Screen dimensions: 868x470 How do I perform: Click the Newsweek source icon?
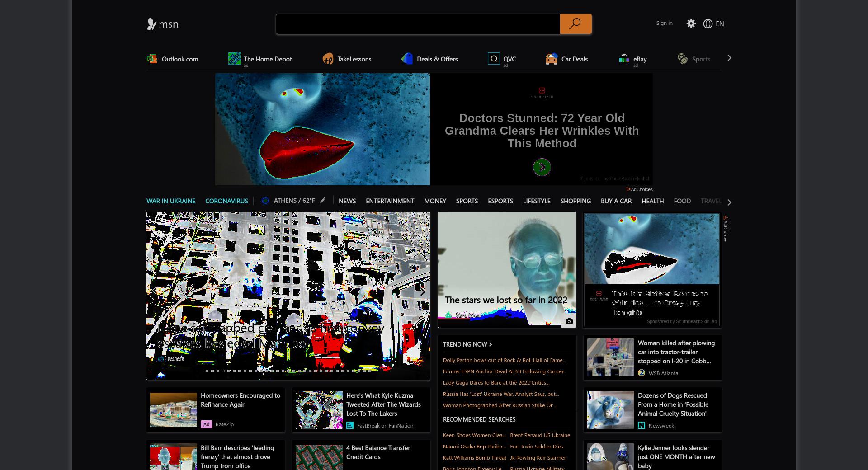642,425
